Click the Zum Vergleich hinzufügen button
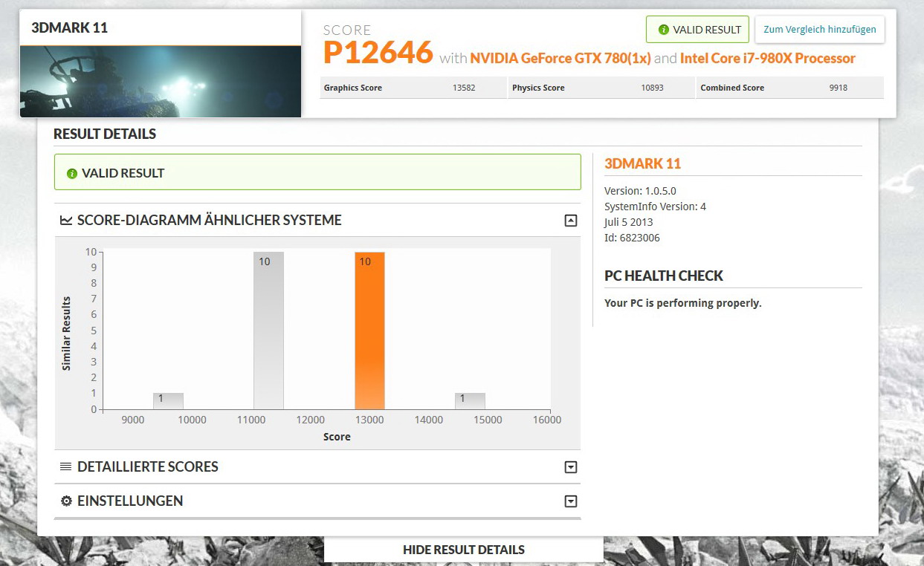 click(x=820, y=30)
